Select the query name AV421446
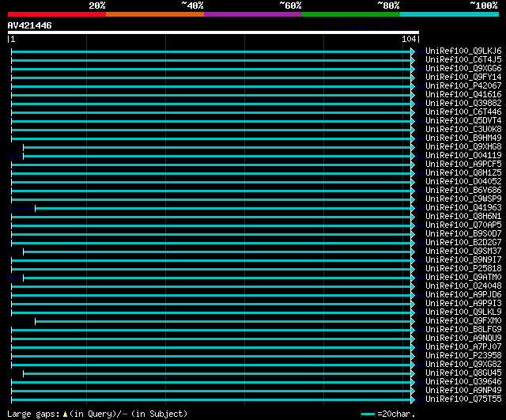Viewport: 506px width, 420px height. click(30, 25)
